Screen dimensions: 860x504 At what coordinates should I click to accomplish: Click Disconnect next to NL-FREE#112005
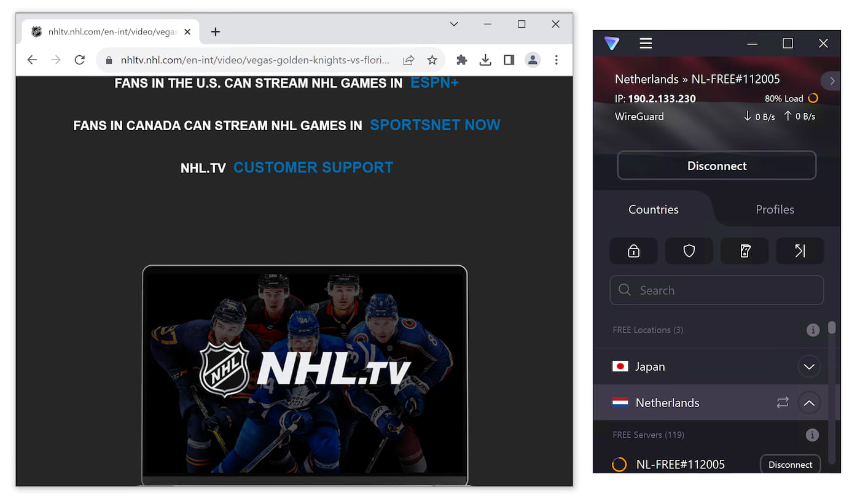point(790,465)
